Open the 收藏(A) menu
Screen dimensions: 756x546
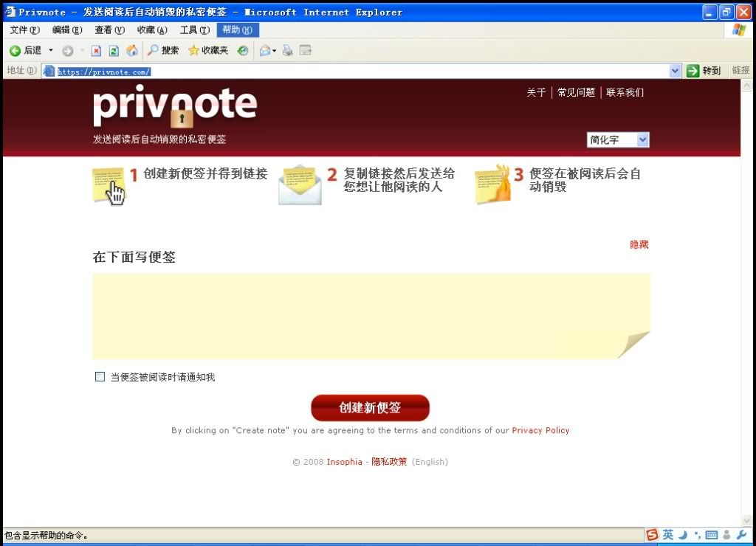click(x=152, y=30)
